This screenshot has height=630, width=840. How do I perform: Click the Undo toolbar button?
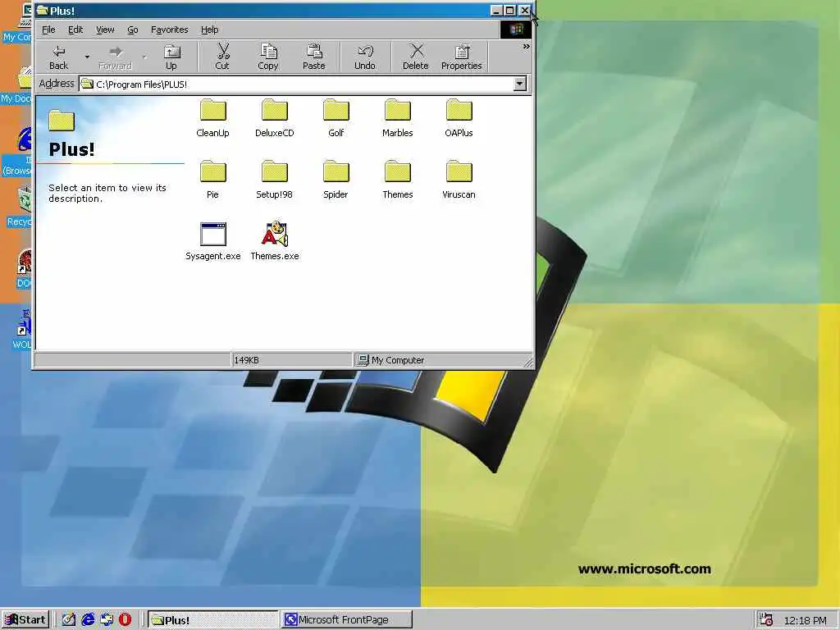(x=365, y=57)
